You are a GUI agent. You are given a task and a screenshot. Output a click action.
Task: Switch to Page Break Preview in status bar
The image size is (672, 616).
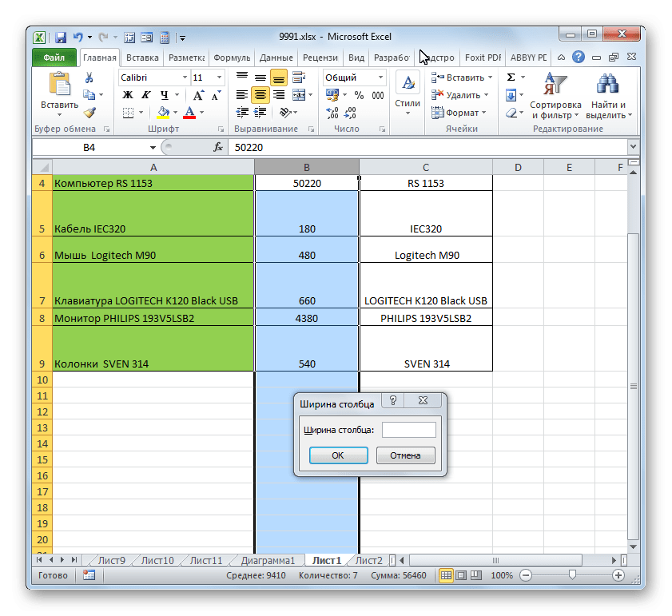[x=476, y=575]
